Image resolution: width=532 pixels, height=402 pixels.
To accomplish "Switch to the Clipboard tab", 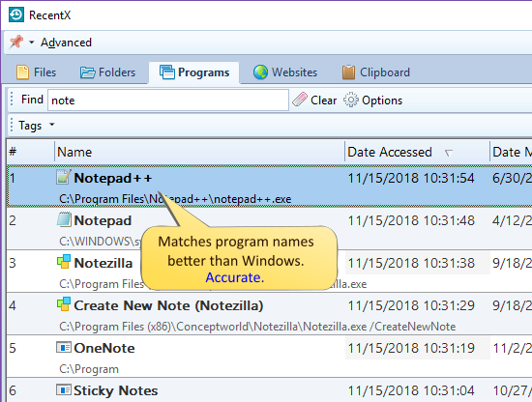I will [376, 72].
